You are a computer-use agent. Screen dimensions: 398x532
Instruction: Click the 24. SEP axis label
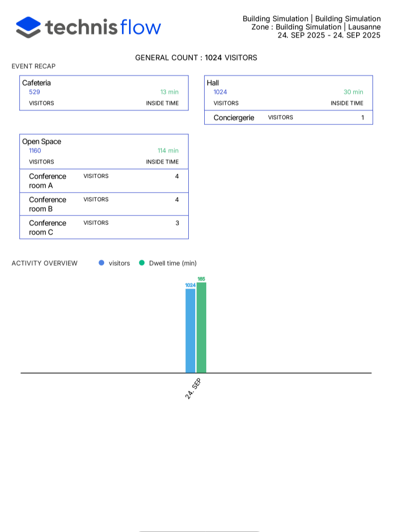point(193,389)
